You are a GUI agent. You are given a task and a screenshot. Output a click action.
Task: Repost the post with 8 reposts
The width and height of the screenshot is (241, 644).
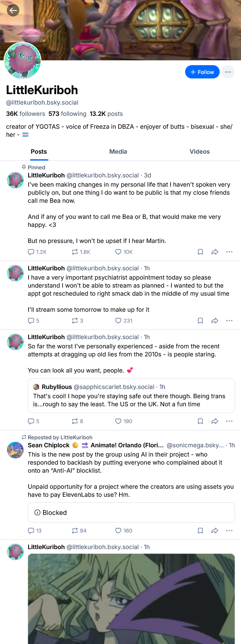coord(77,421)
